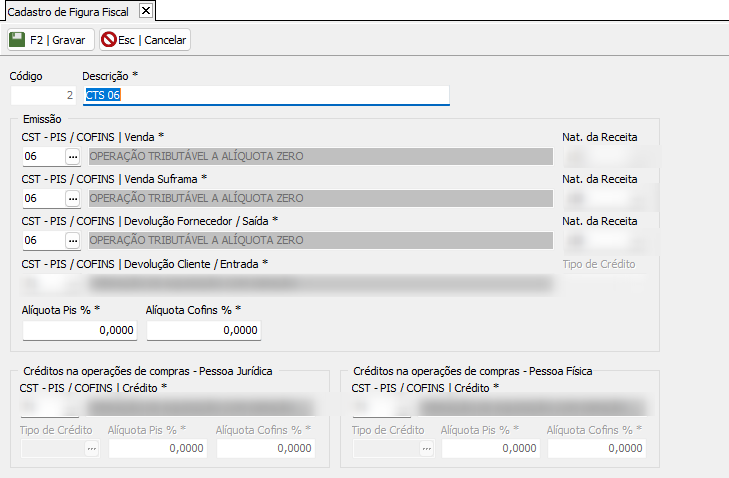The image size is (729, 478).
Task: Click the CST Devolução Fornecedor code field
Action: (42, 241)
